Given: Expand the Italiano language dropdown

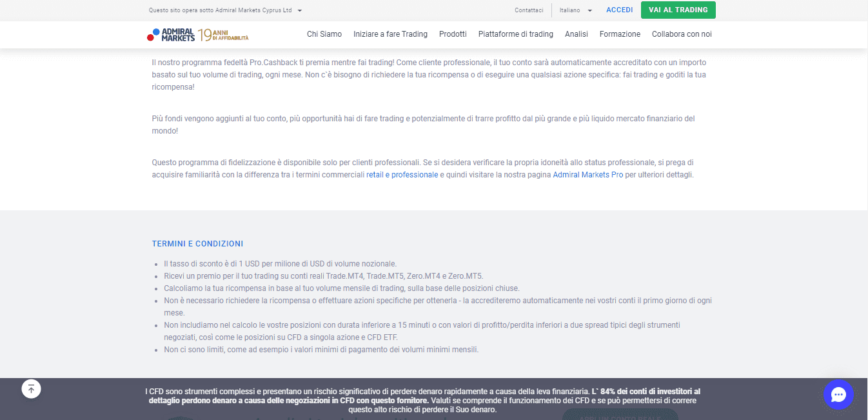Looking at the screenshot, I should 576,10.
